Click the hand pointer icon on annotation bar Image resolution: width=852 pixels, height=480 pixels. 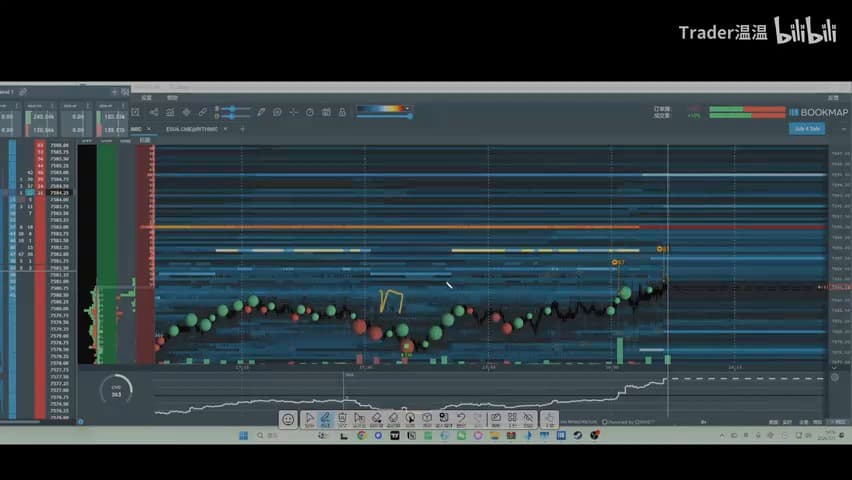click(549, 419)
